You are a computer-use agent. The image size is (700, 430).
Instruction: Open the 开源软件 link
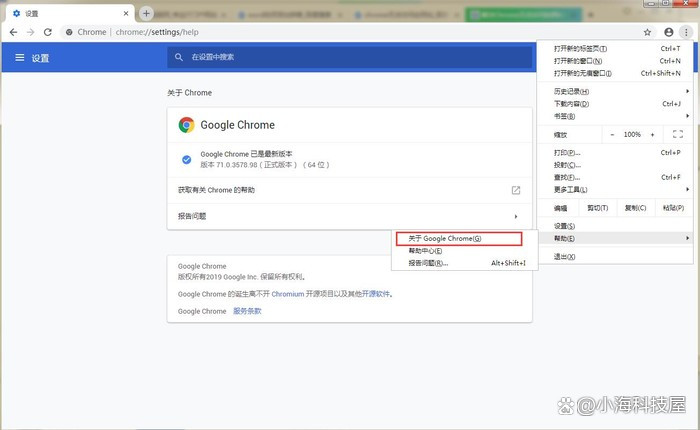[376, 294]
